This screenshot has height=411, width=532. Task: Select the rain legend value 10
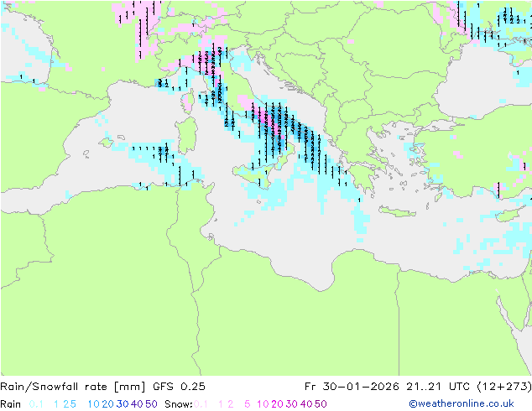click(x=94, y=404)
